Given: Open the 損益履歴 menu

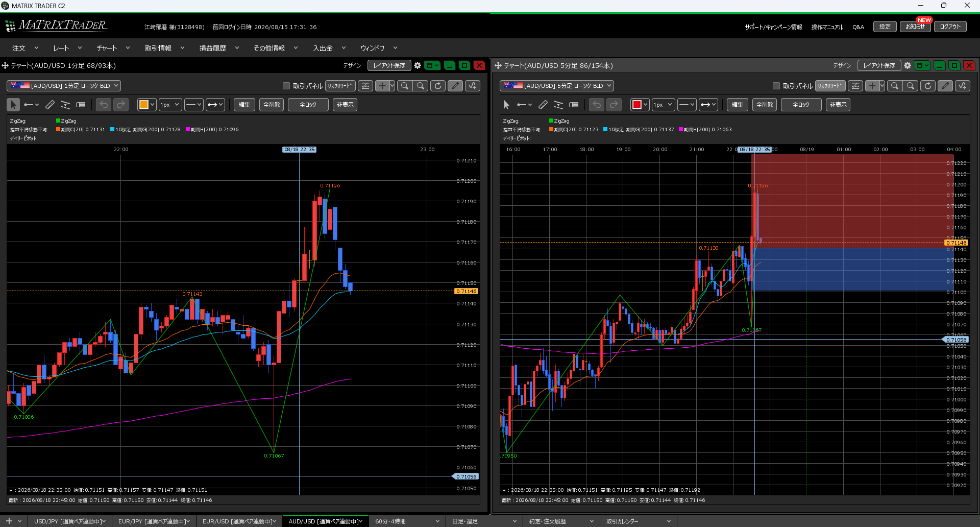Looking at the screenshot, I should [x=219, y=48].
